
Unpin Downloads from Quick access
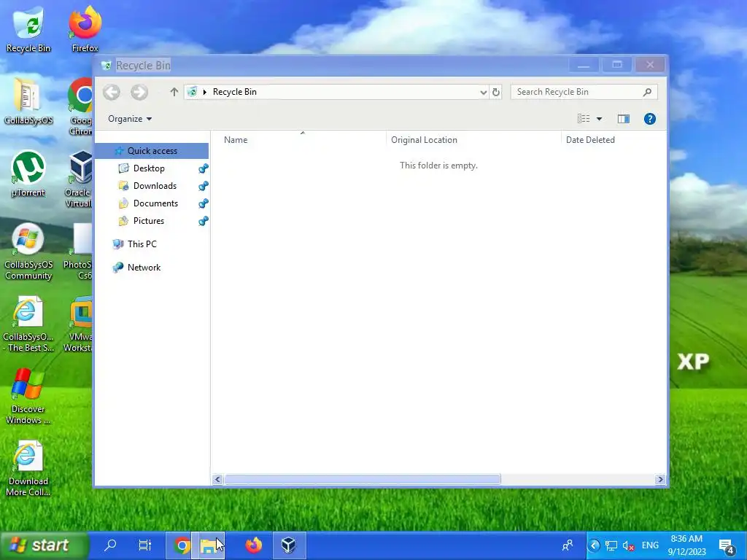click(204, 186)
